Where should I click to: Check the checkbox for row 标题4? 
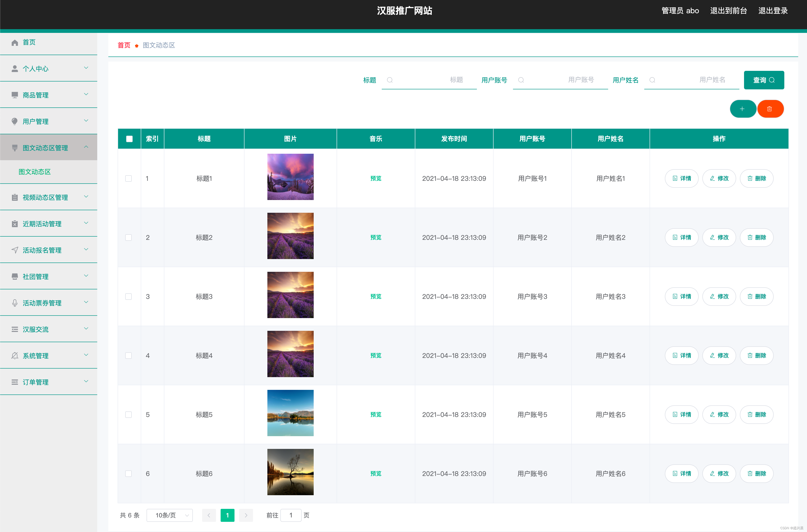[x=128, y=356]
